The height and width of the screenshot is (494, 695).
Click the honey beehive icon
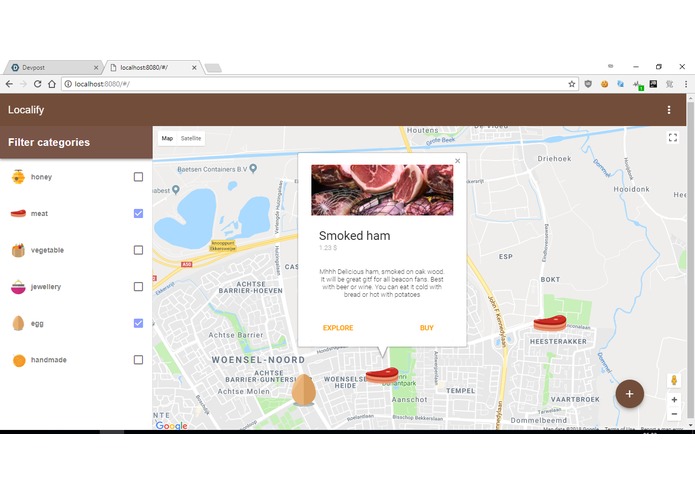pos(18,177)
